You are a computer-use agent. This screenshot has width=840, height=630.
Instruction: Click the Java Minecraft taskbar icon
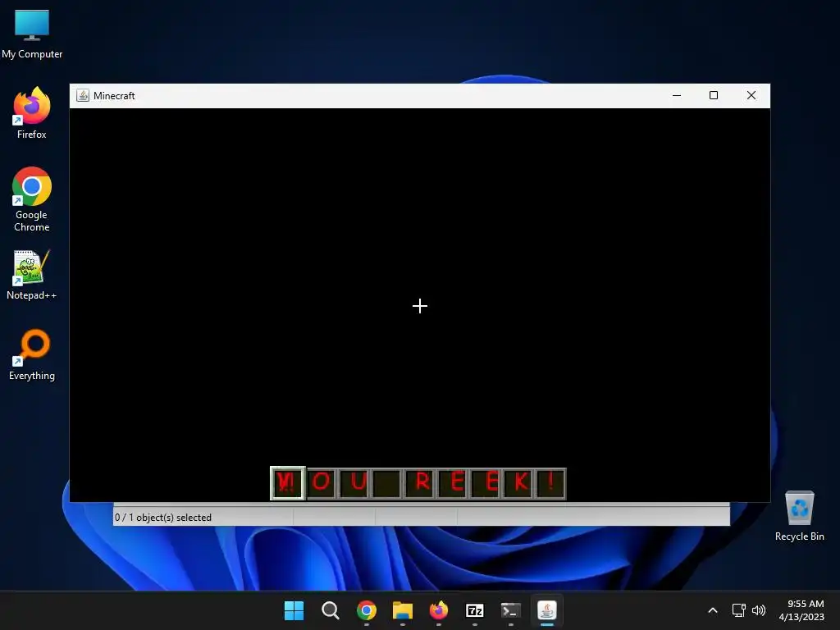pos(547,610)
